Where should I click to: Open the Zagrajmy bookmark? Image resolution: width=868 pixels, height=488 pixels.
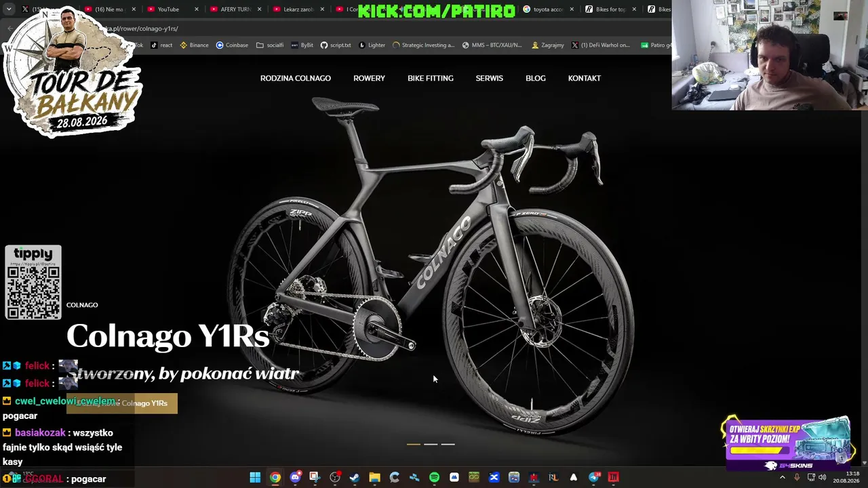click(x=548, y=45)
